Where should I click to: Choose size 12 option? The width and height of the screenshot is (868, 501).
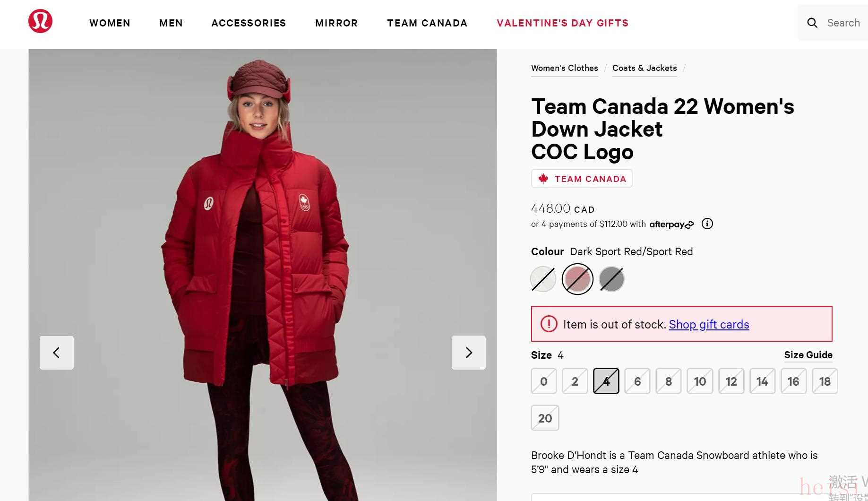(x=731, y=381)
